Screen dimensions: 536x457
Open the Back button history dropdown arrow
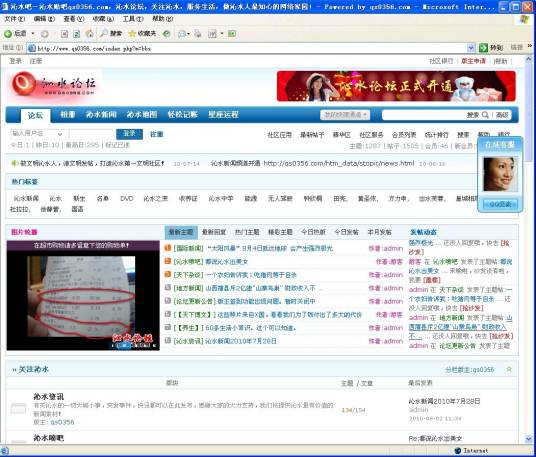[x=33, y=33]
